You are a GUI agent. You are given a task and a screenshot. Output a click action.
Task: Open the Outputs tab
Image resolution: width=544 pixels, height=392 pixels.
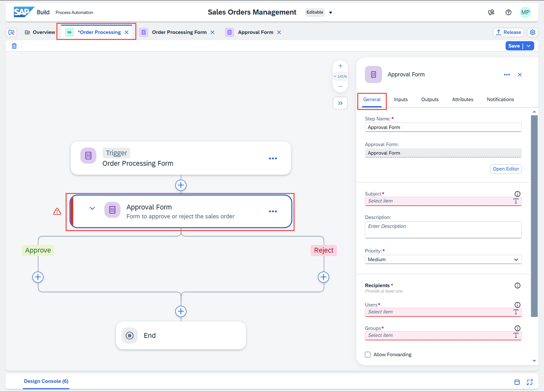tap(430, 100)
